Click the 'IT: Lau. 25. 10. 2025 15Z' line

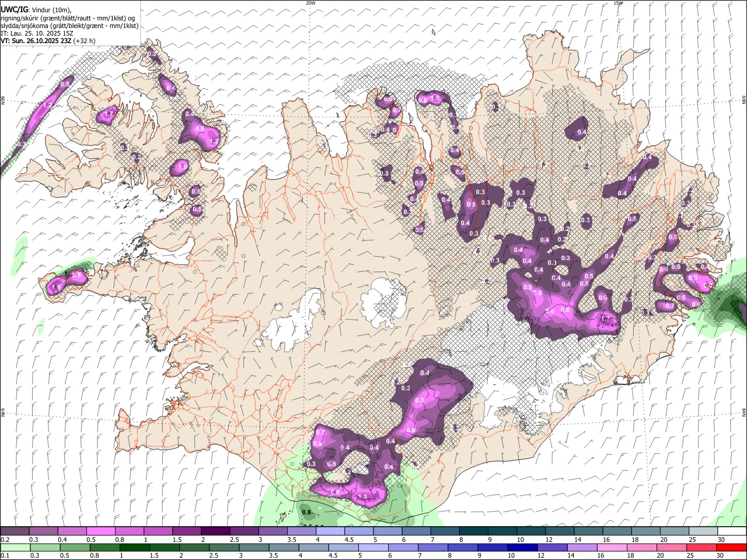coord(37,33)
